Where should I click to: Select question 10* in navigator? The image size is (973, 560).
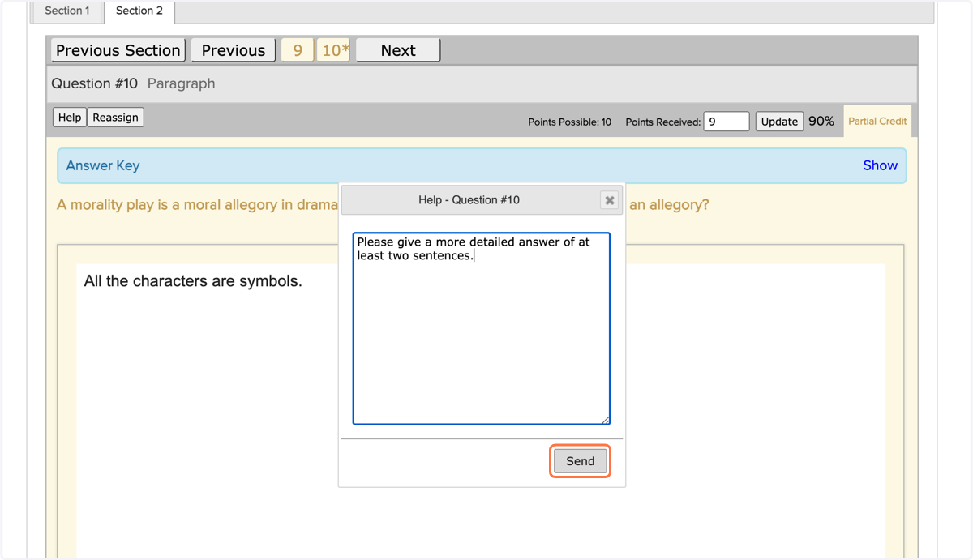[x=333, y=50]
